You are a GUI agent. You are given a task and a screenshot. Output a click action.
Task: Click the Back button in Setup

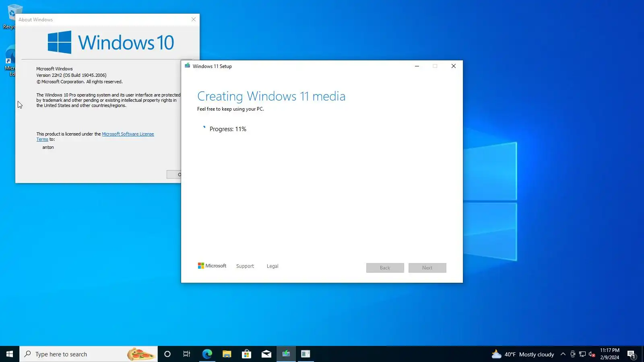(x=385, y=268)
